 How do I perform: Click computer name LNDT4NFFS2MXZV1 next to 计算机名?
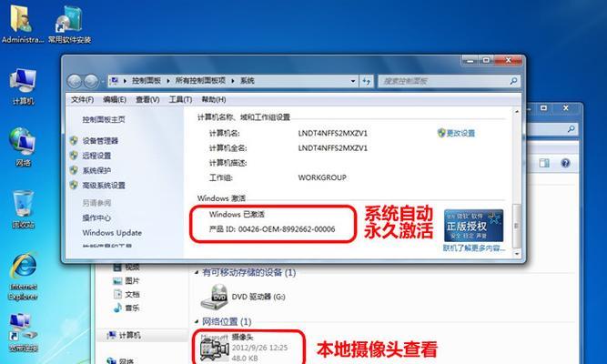[332, 133]
